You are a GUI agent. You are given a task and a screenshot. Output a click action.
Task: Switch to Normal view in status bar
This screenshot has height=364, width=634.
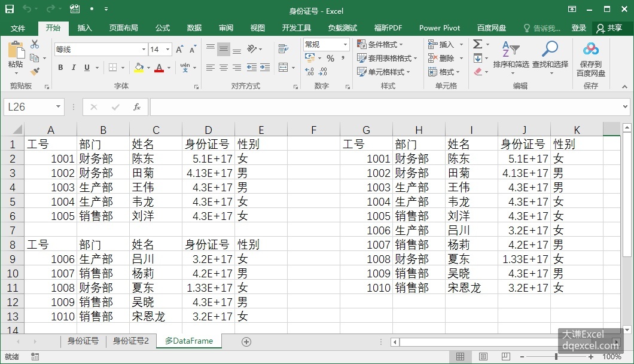pos(460,357)
